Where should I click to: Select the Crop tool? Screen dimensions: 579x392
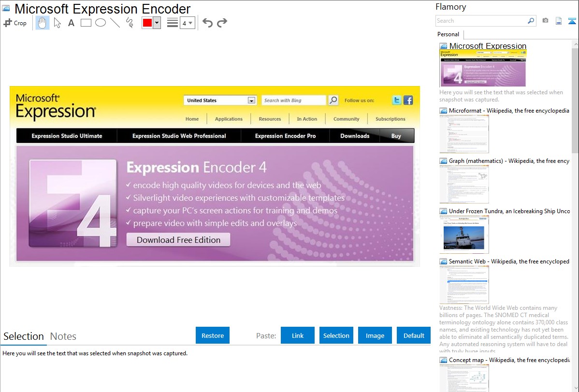[x=15, y=23]
